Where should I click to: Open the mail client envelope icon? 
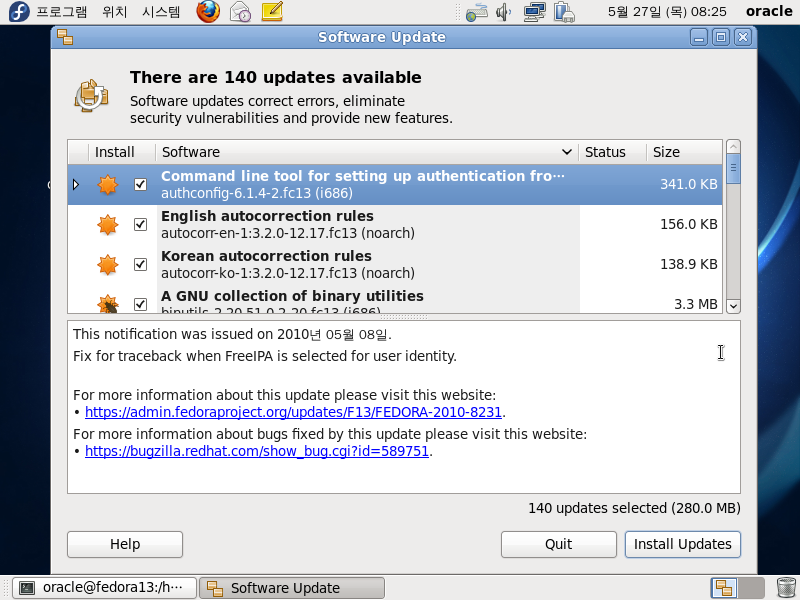240,11
